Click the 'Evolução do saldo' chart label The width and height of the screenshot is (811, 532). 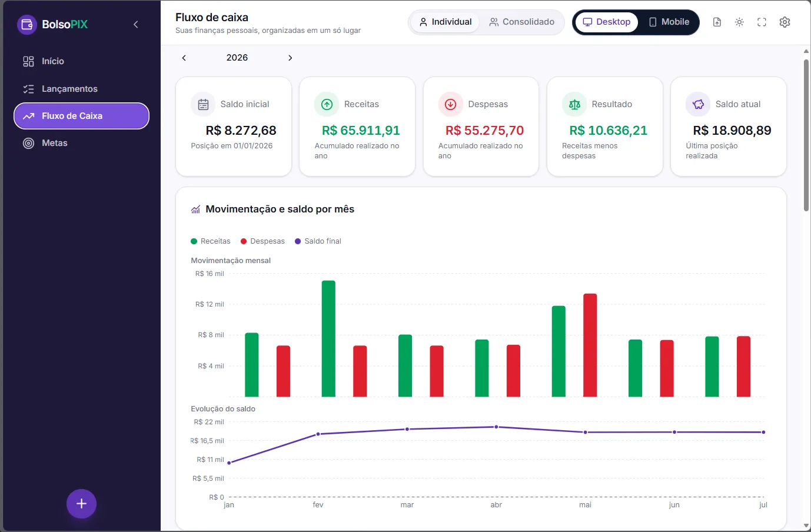223,409
